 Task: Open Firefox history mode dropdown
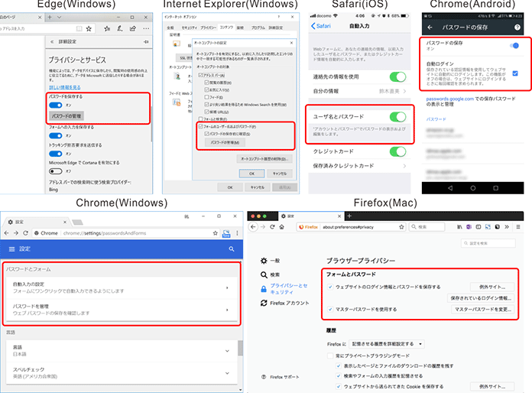point(387,344)
